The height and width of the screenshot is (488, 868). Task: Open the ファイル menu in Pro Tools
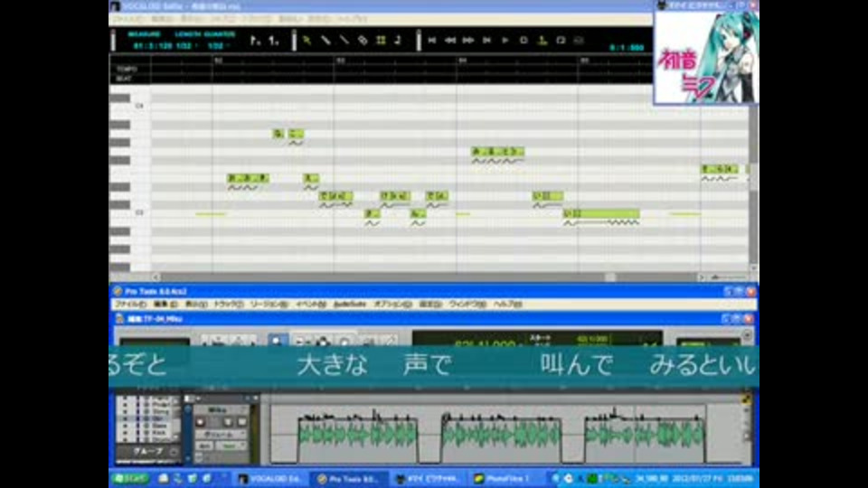130,305
